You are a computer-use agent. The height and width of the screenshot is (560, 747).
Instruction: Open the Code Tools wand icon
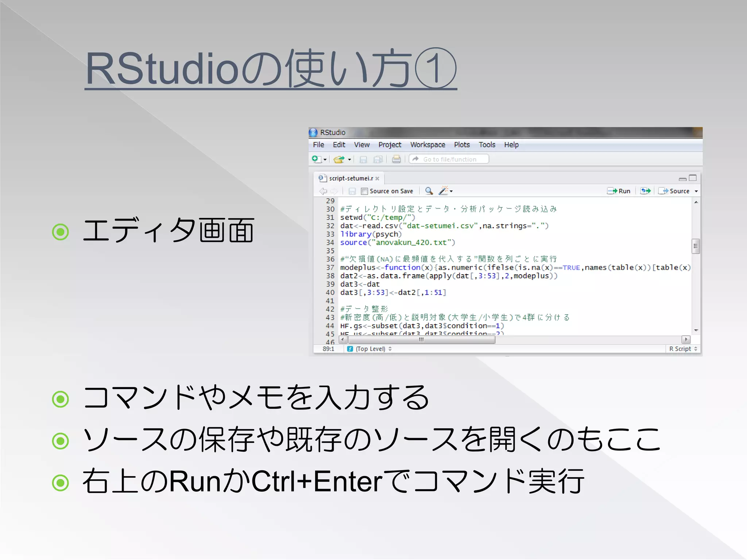click(x=443, y=191)
